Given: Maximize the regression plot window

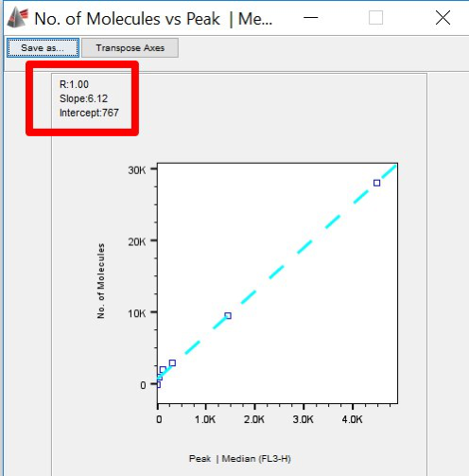Looking at the screenshot, I should tap(375, 18).
